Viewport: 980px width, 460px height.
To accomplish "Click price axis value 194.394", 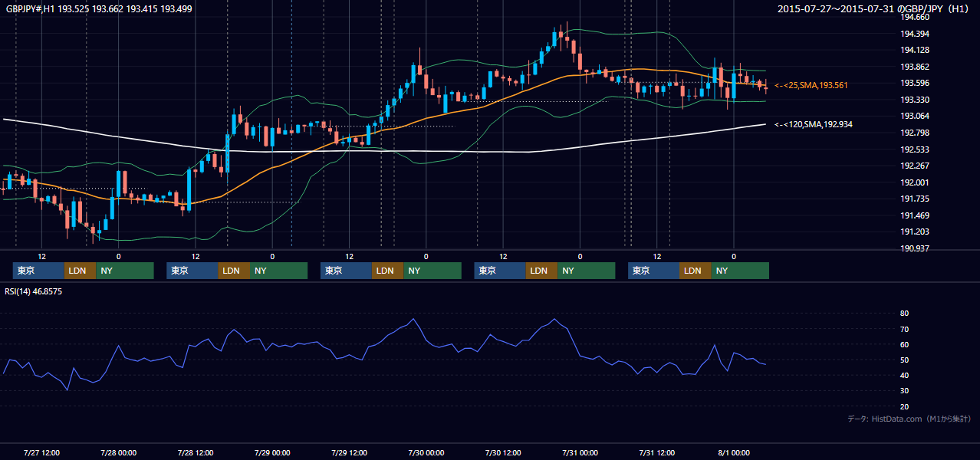I will (x=915, y=34).
